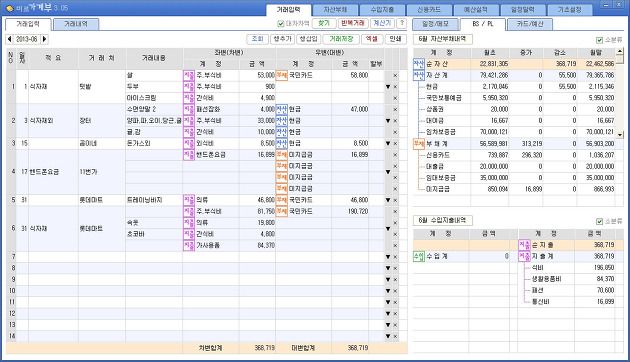The height and width of the screenshot is (362, 630).
Task: Click the 지출 badge on the 패션잡화 4,000 line
Action: pos(189,109)
